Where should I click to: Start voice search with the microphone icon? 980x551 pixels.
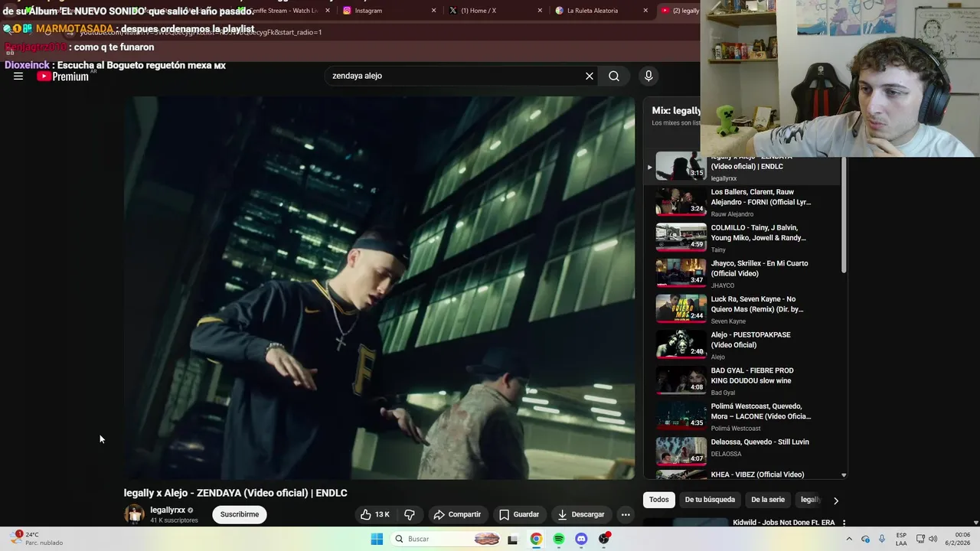pos(648,76)
